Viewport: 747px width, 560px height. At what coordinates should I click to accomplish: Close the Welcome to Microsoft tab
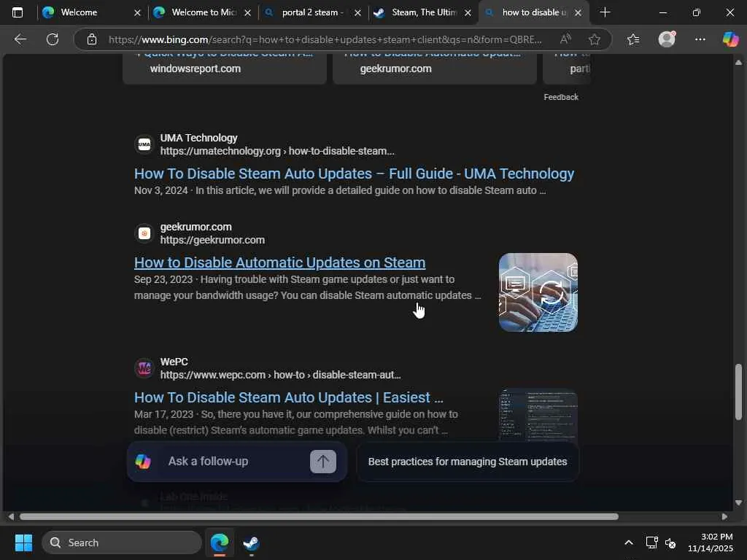pyautogui.click(x=248, y=13)
